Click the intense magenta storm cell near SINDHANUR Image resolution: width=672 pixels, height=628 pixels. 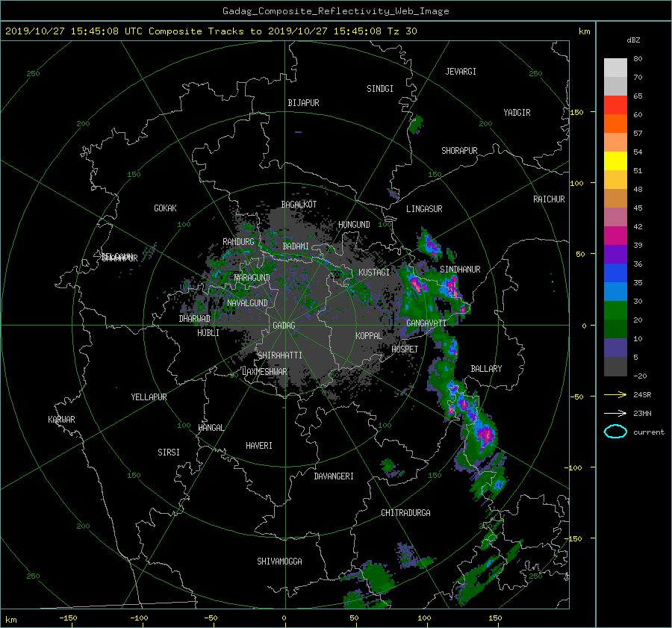[451, 285]
